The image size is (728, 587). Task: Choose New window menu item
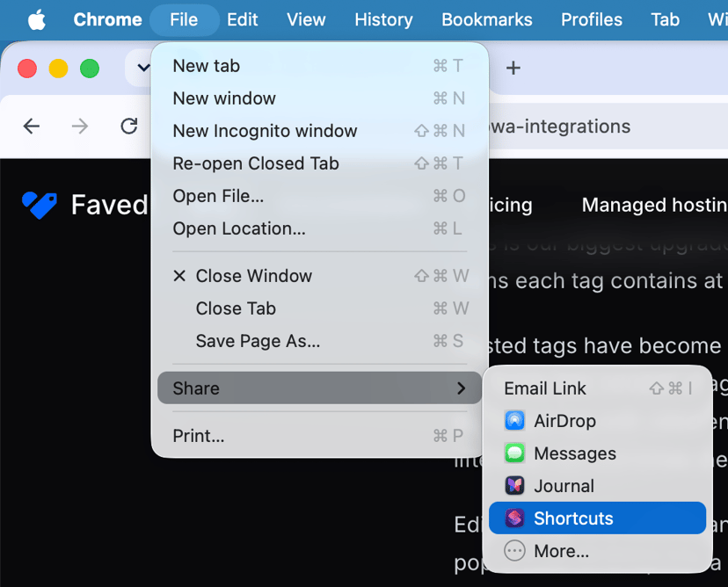tap(319, 98)
